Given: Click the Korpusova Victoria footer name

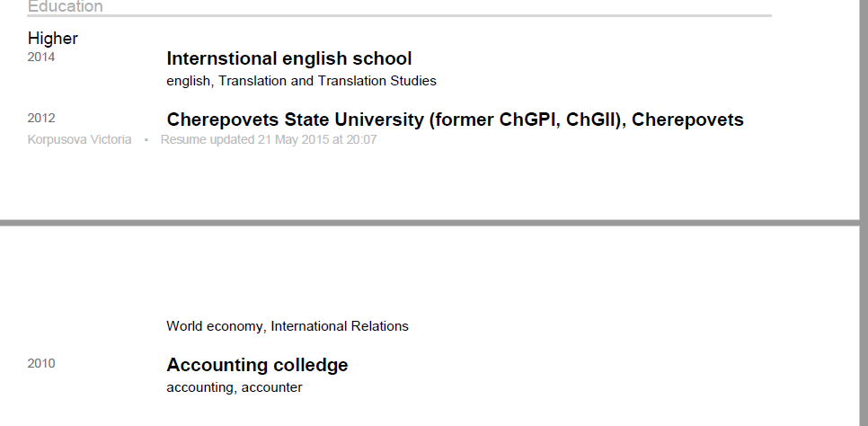Looking at the screenshot, I should pos(79,139).
